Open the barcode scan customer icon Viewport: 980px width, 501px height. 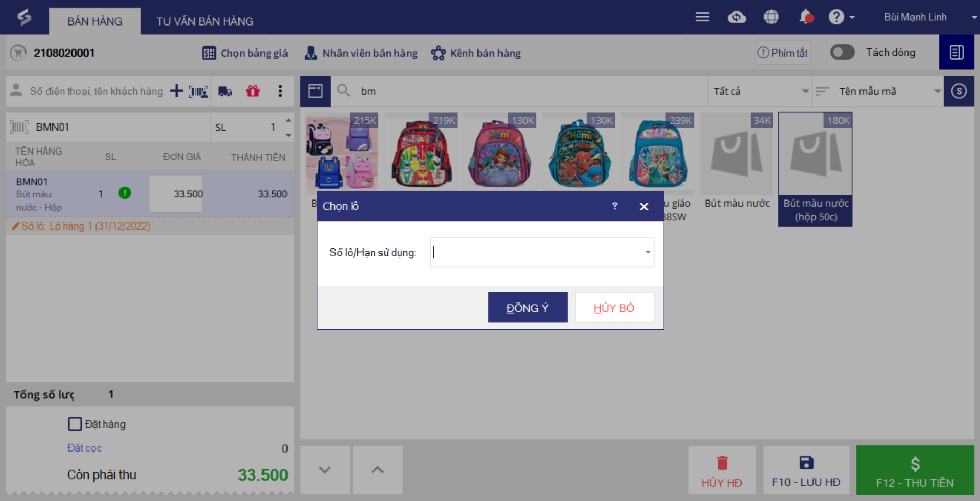click(199, 91)
